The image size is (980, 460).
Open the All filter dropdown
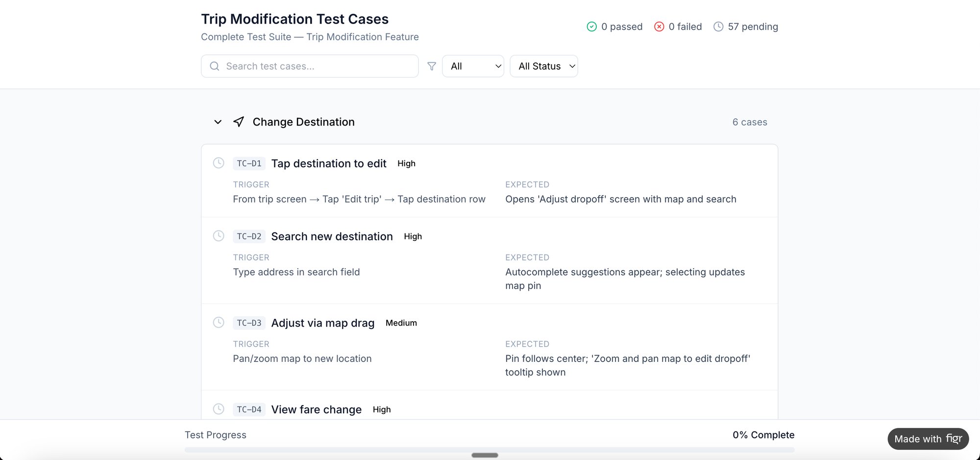pos(472,66)
